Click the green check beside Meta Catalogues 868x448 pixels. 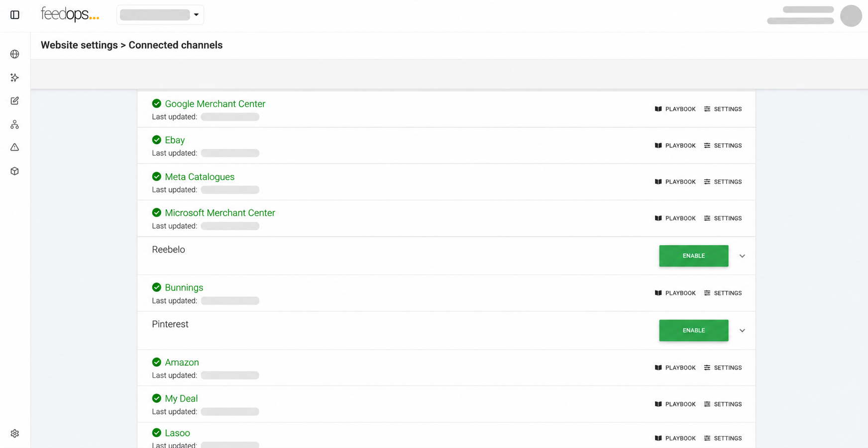(x=157, y=177)
